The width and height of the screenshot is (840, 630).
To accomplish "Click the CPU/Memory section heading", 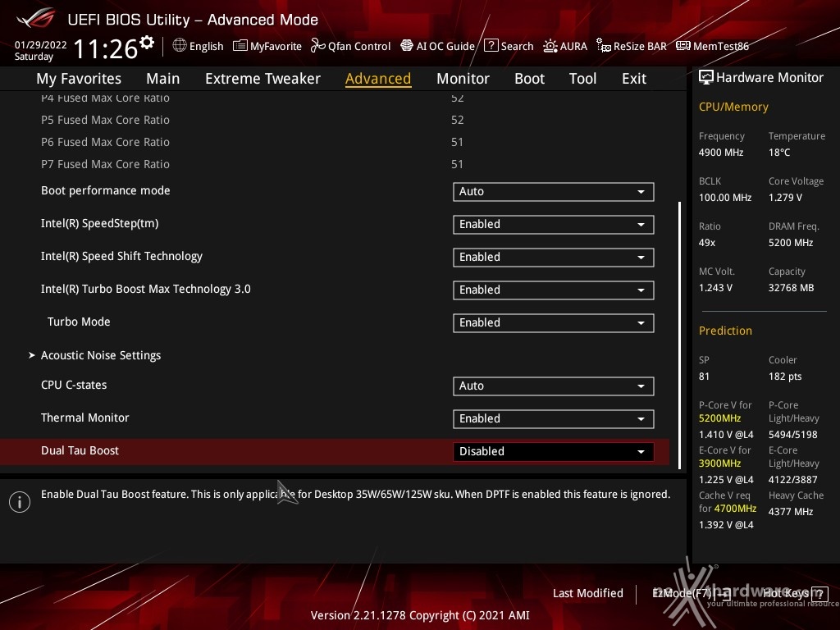I will click(733, 107).
